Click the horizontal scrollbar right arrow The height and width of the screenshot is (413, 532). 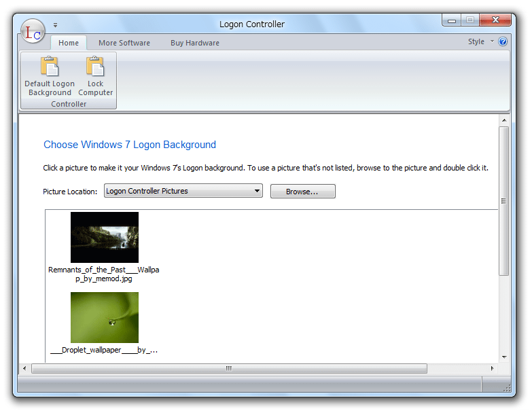coord(493,368)
